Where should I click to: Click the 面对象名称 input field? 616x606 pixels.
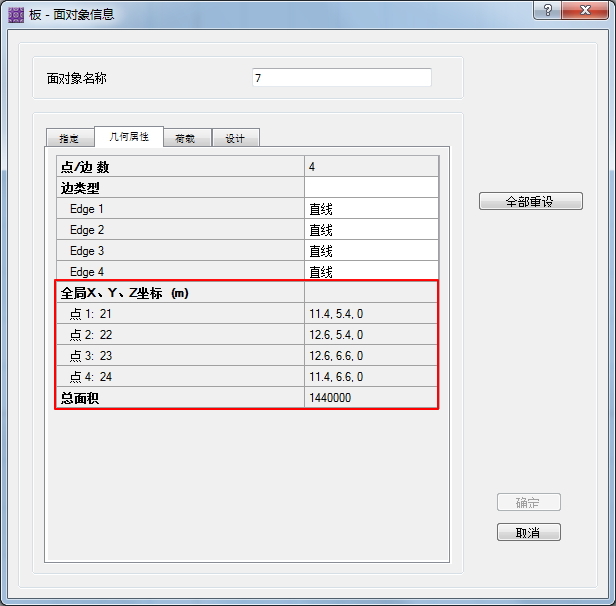click(341, 78)
